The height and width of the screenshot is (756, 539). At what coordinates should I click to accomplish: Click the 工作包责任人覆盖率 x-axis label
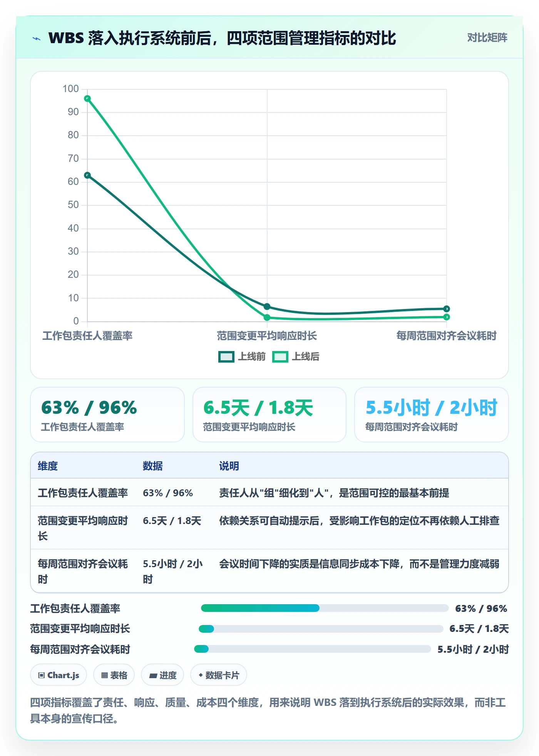click(87, 336)
